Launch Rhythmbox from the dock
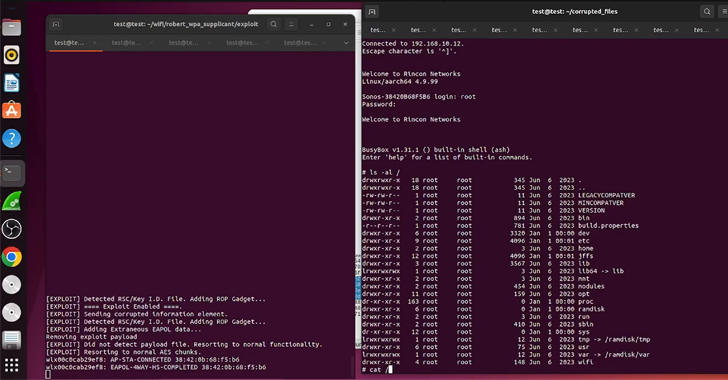Image resolution: width=728 pixels, height=380 pixels. coord(12,55)
